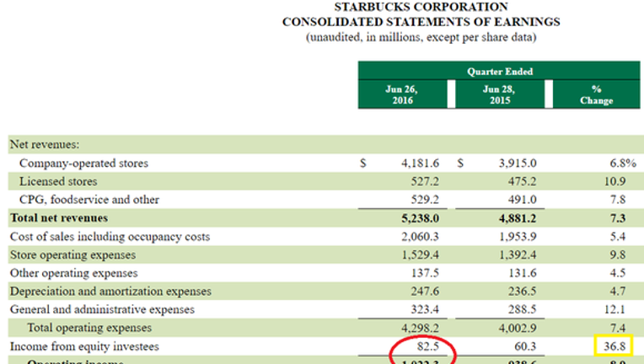Click the 10.9 change value
Image resolution: width=644 pixels, height=364 pixels.
tap(614, 181)
